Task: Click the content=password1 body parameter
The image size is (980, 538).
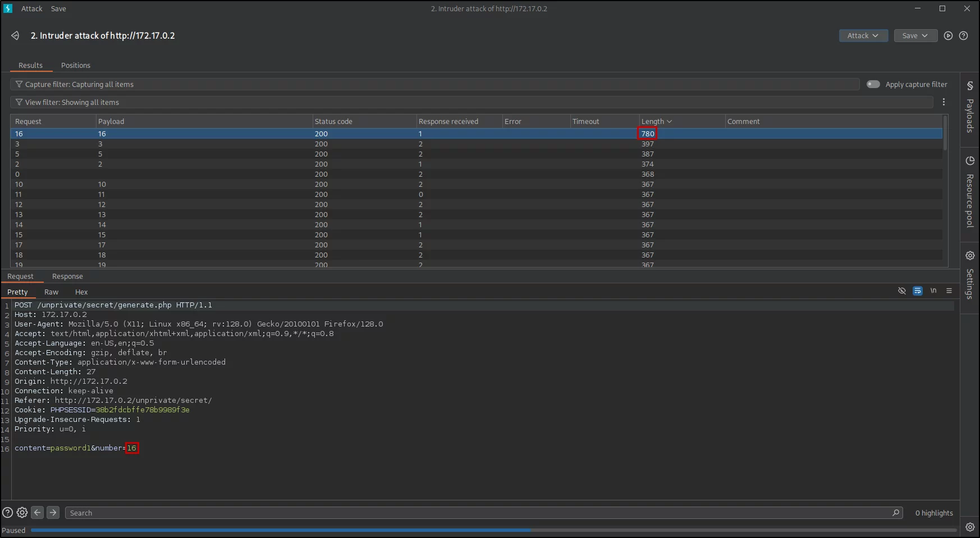Action: pyautogui.click(x=53, y=448)
